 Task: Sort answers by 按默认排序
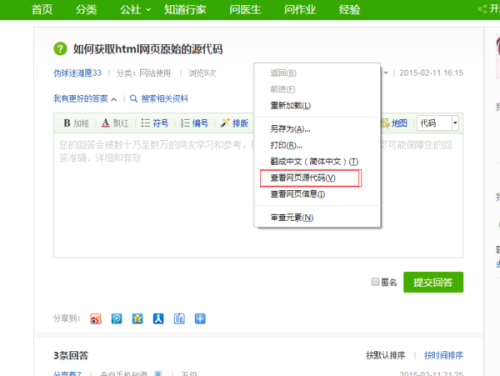point(386,355)
